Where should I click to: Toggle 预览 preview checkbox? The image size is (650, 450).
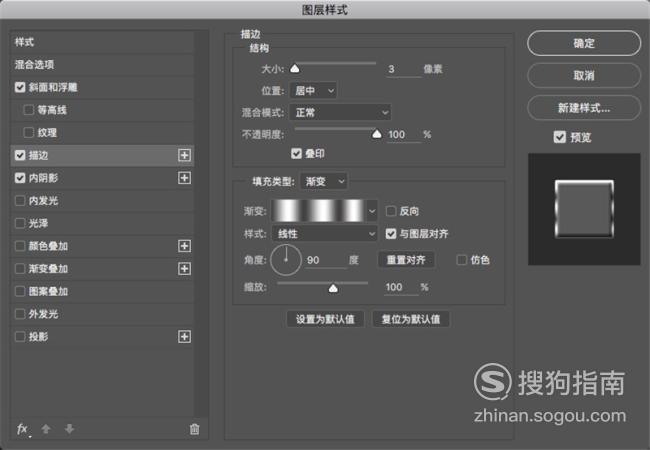coord(560,137)
